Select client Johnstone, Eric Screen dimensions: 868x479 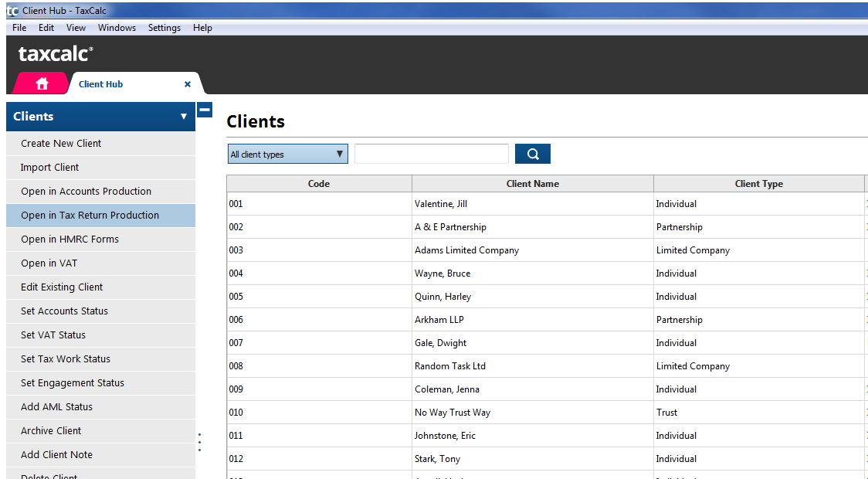pyautogui.click(x=445, y=436)
